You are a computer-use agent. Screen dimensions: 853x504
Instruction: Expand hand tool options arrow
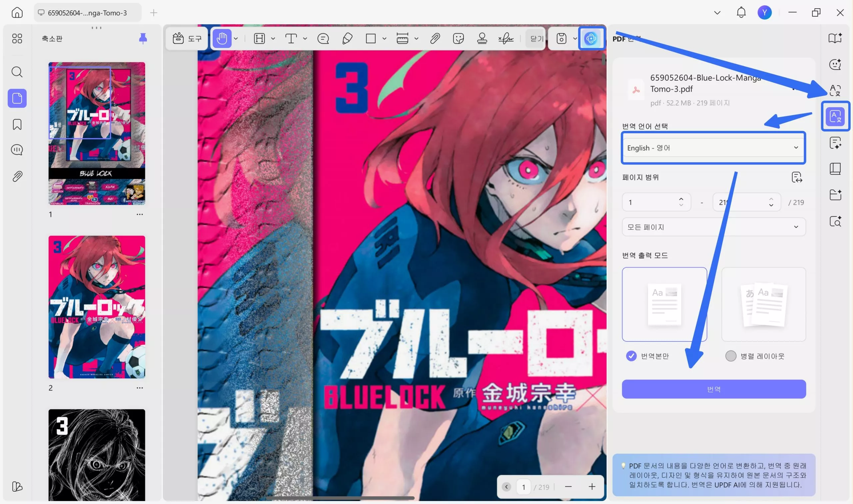coord(236,39)
